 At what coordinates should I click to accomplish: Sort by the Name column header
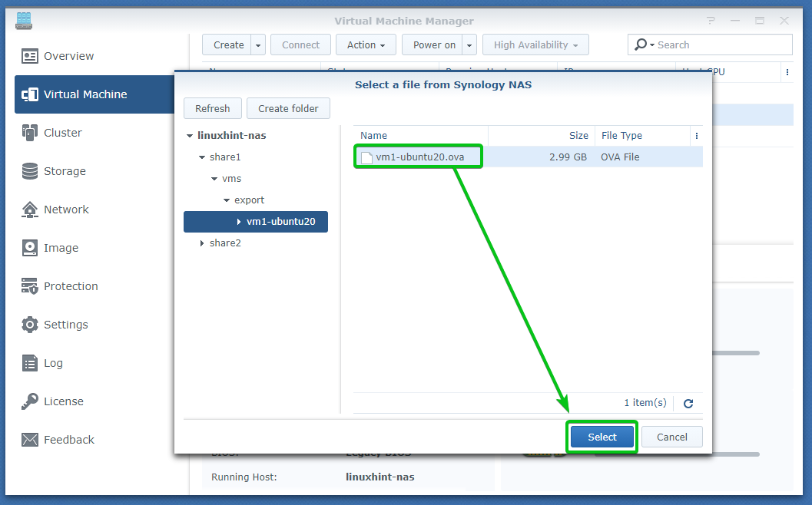(420, 136)
